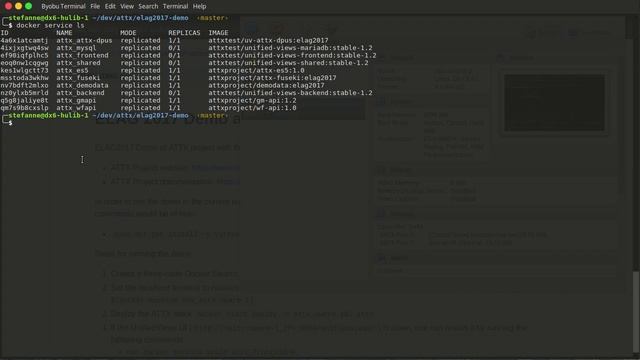The image size is (640, 360).
Task: Click stefanne@dx6-hulib-1 in the top prompt
Action: (x=48, y=18)
